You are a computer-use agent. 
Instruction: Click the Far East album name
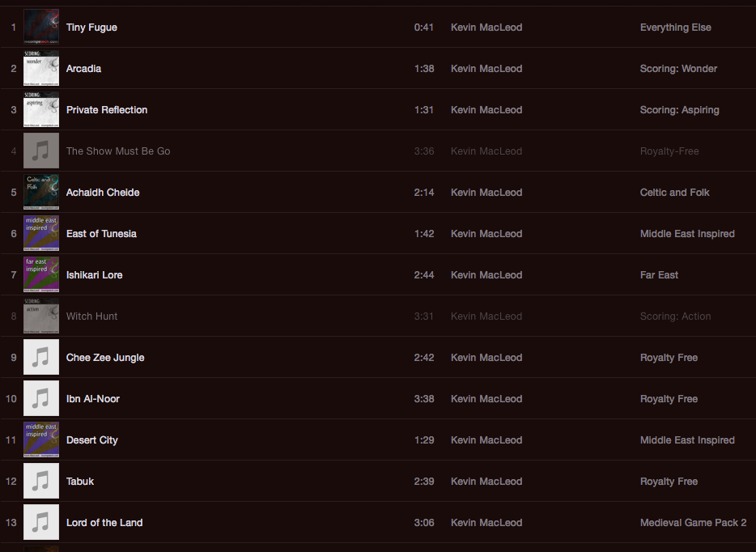[659, 275]
